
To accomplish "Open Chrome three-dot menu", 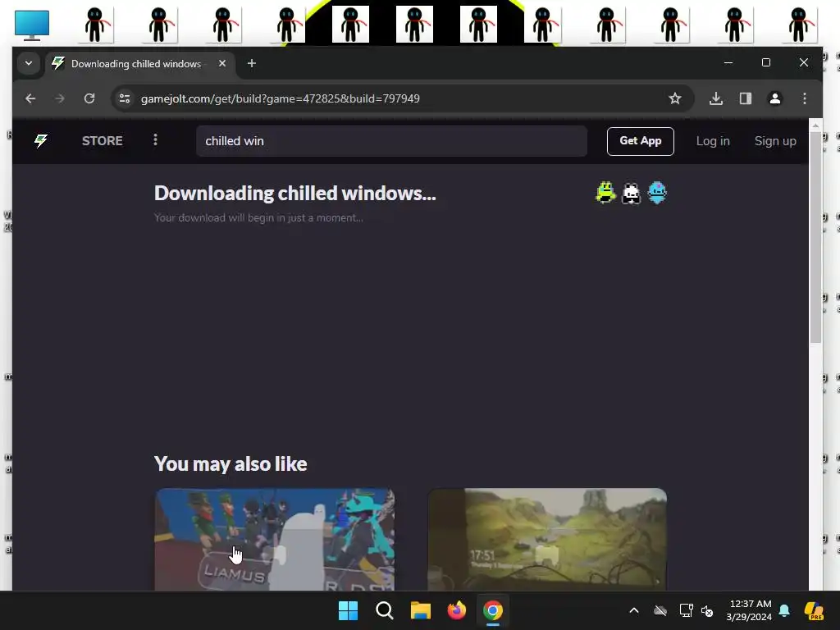I will tap(804, 98).
